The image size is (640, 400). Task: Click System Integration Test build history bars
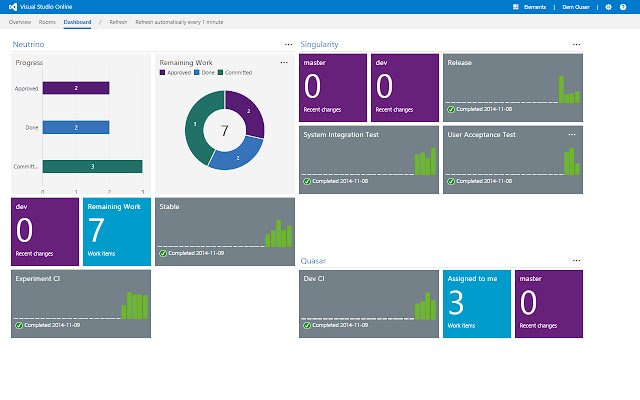[x=425, y=162]
